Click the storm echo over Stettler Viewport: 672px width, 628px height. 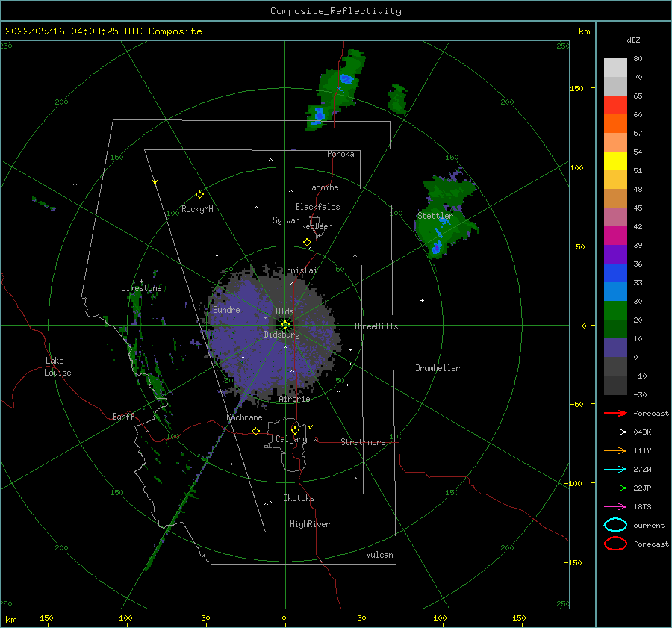[x=446, y=214]
